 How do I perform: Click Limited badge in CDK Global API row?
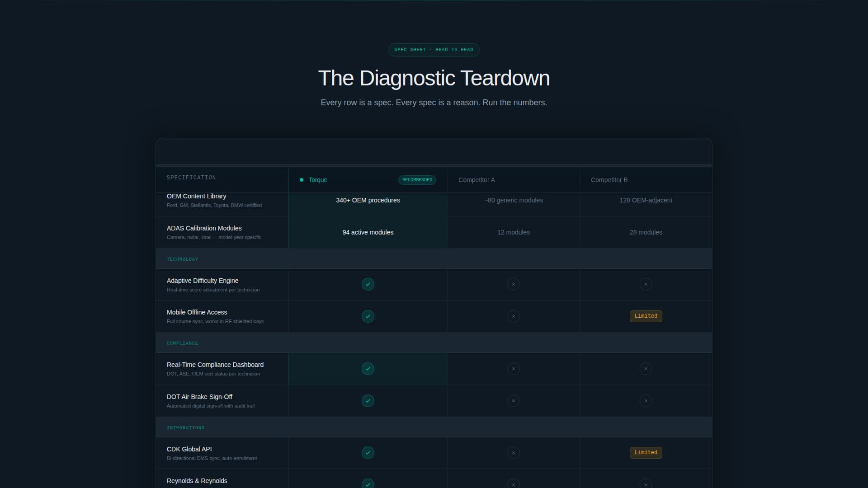(x=646, y=453)
